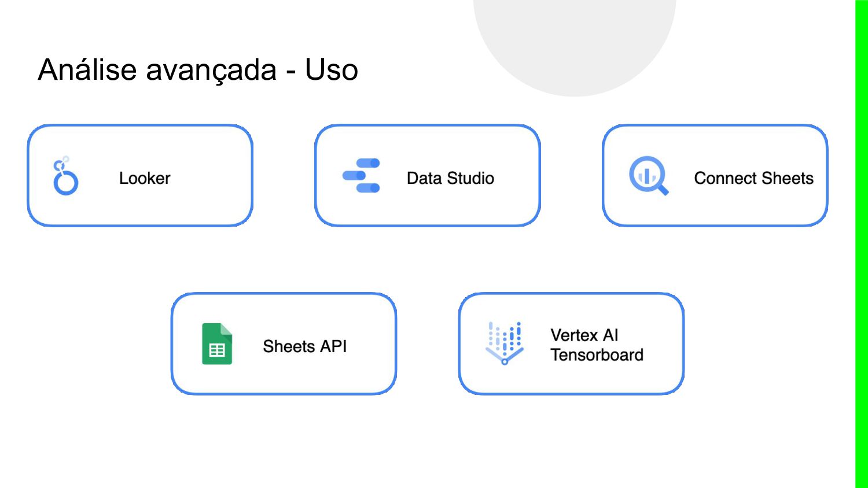Image resolution: width=868 pixels, height=488 pixels.
Task: Click the Sheets API card box
Action: click(284, 376)
